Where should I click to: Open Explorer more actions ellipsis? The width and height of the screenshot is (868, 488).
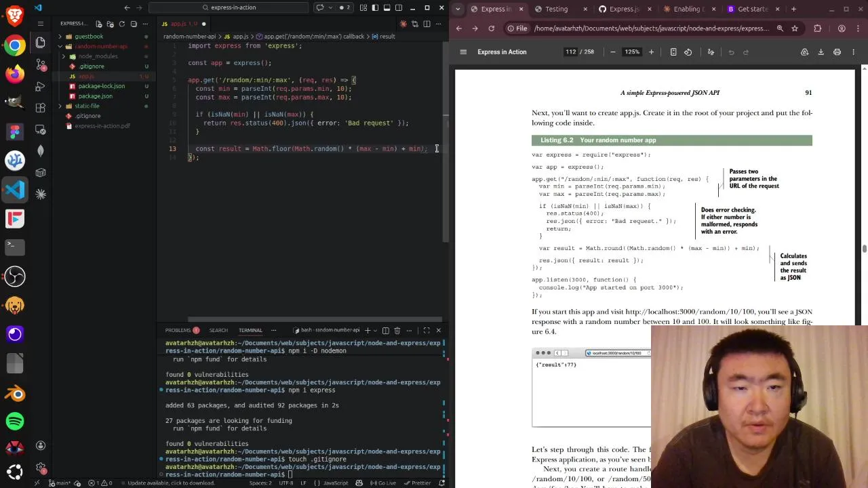coord(145,24)
